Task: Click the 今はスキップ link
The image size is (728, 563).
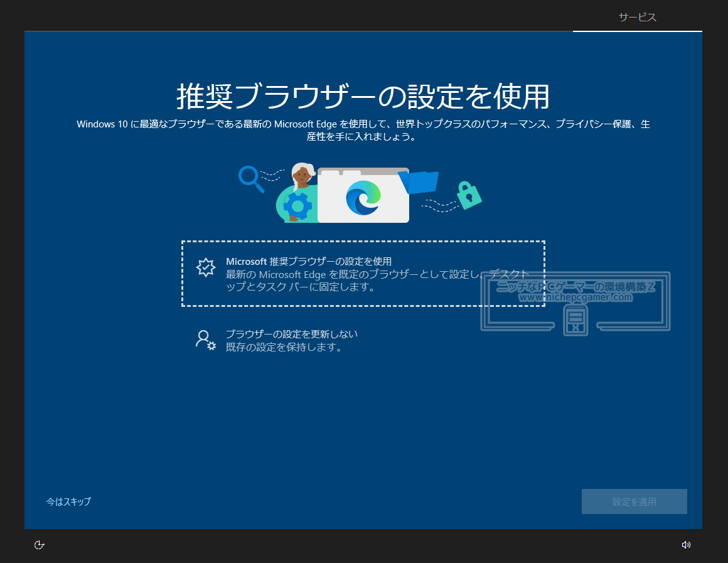Action: point(68,501)
